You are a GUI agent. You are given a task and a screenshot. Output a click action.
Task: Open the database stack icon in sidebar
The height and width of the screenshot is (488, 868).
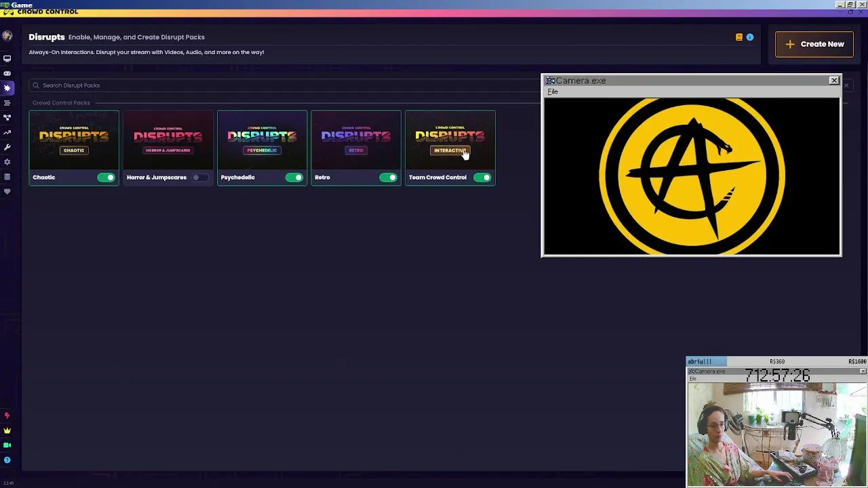(x=7, y=177)
